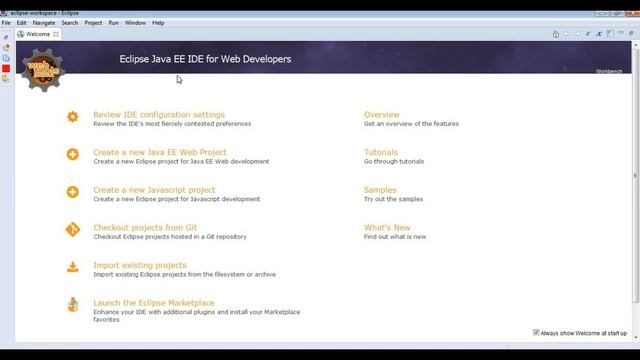Image resolution: width=640 pixels, height=360 pixels.
Task: Click the scrollbar down arrow at bottom right
Action: click(x=635, y=337)
